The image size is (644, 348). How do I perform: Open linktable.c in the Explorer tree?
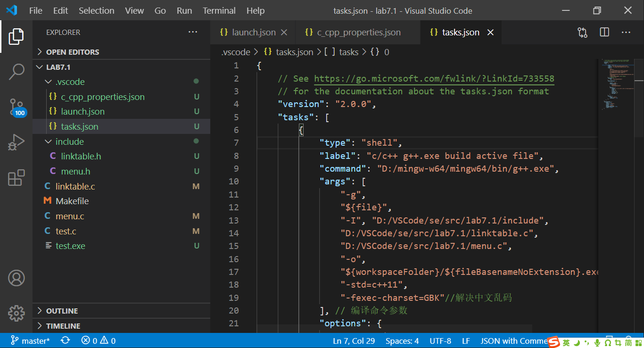122,186
